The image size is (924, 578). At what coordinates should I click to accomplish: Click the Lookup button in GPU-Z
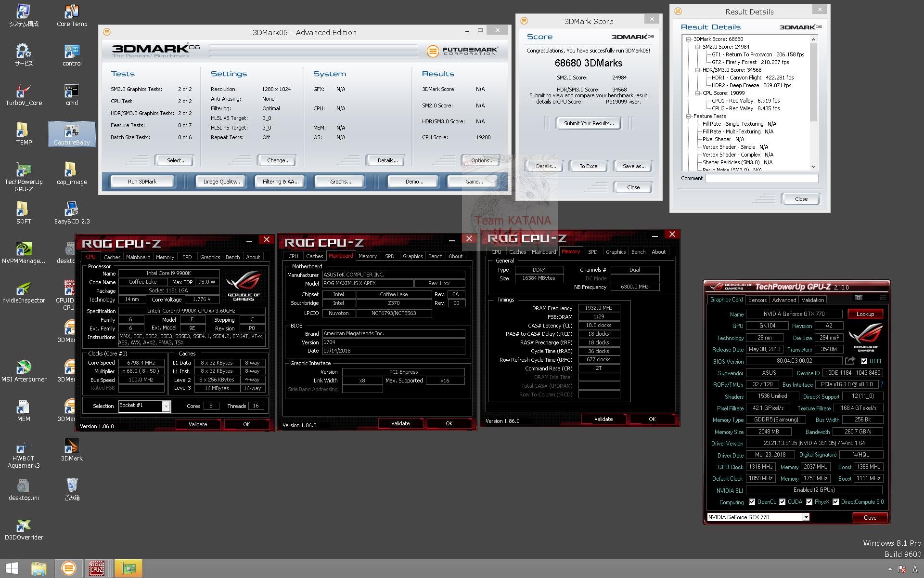click(x=865, y=314)
